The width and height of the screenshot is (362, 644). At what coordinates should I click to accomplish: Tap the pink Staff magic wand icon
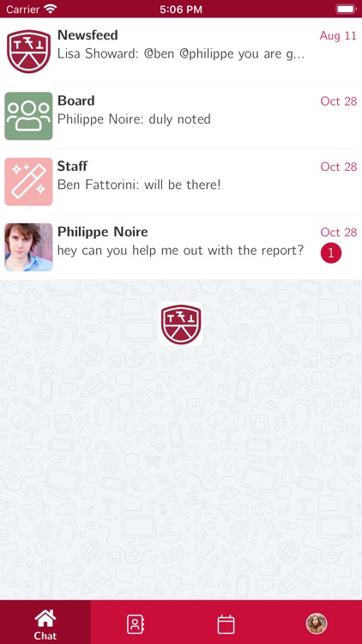point(28,181)
